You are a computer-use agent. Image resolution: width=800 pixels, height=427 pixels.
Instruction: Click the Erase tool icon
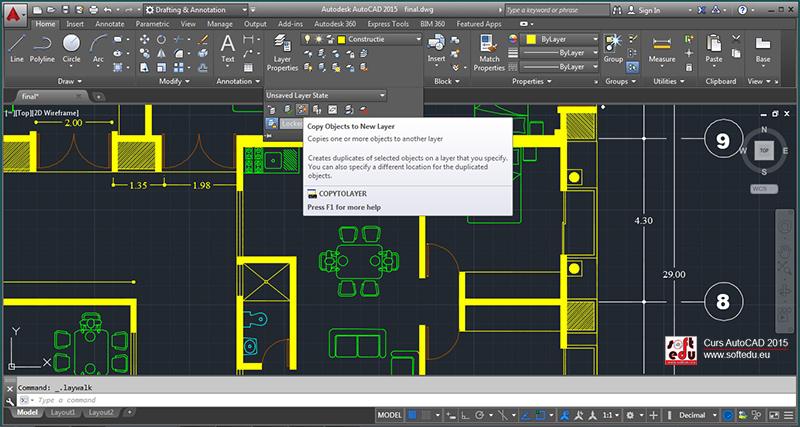point(203,39)
